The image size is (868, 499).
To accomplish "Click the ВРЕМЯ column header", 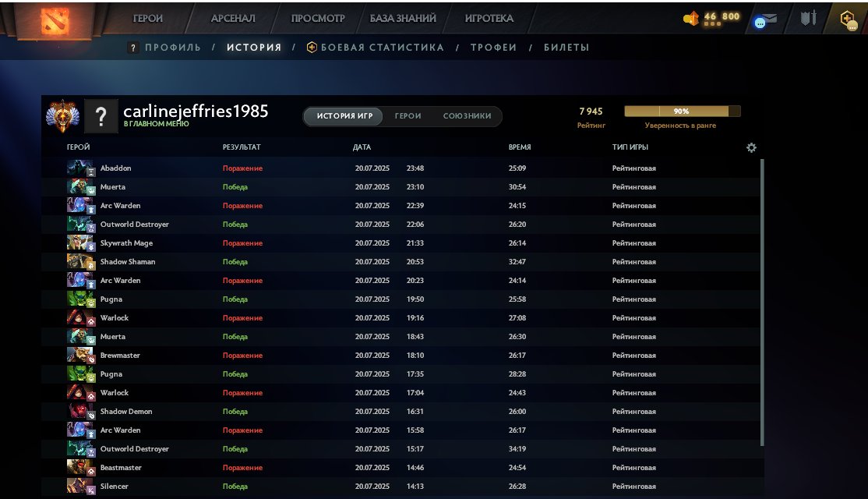I will tap(520, 147).
